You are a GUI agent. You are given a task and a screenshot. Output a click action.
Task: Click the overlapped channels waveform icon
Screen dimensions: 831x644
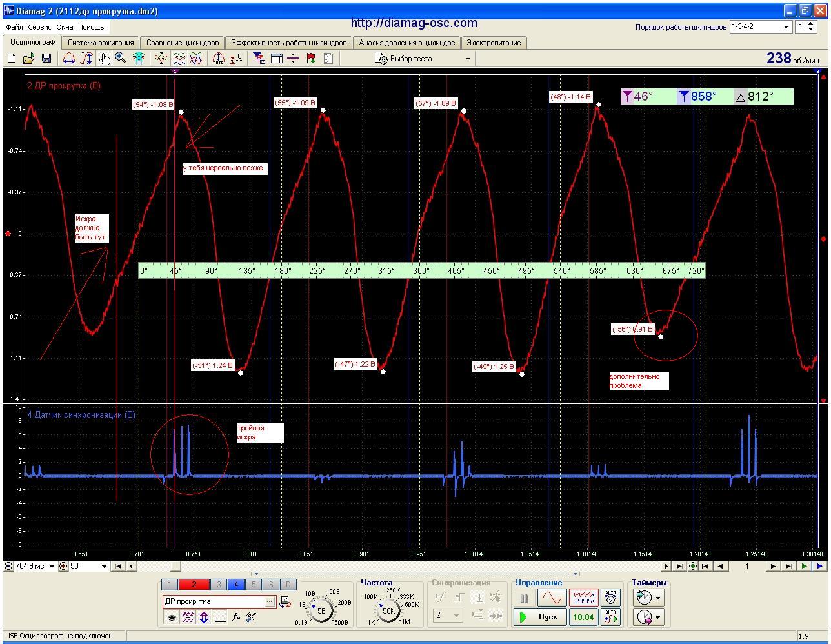click(x=161, y=59)
